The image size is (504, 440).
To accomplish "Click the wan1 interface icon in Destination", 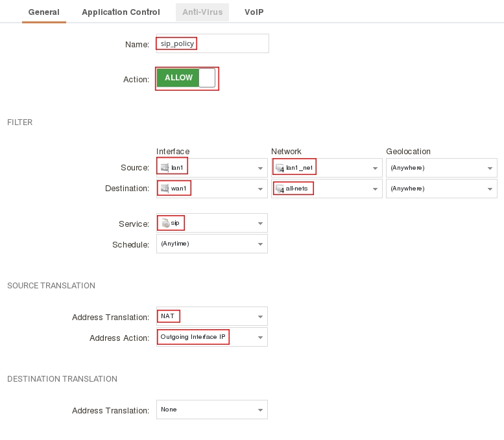I will click(x=165, y=189).
